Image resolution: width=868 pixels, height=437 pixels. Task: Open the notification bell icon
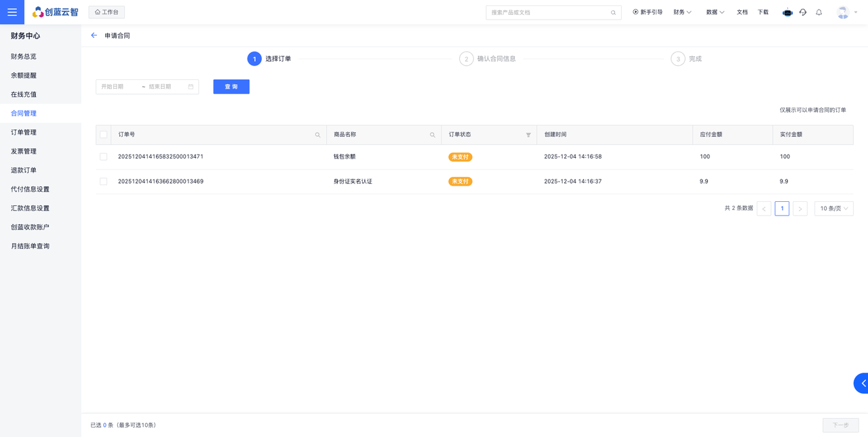click(x=818, y=12)
